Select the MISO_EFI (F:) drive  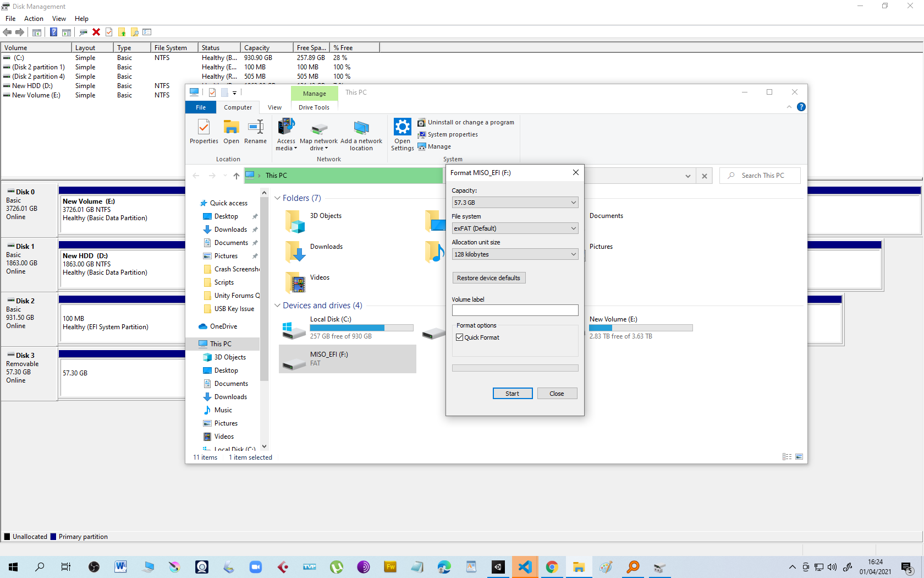pyautogui.click(x=348, y=359)
